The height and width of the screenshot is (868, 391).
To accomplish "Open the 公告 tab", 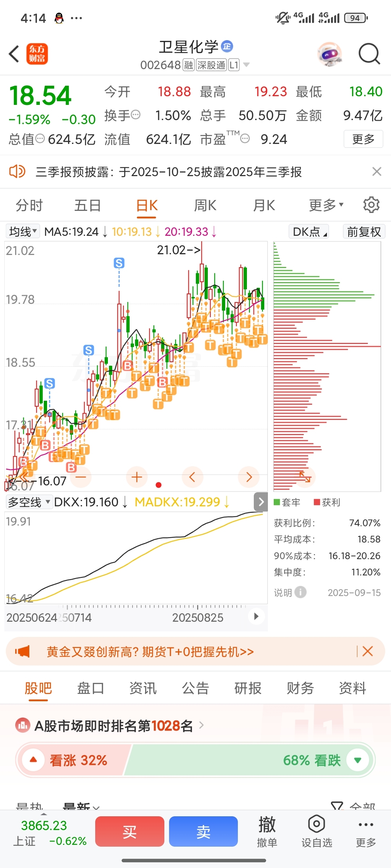I will click(195, 688).
